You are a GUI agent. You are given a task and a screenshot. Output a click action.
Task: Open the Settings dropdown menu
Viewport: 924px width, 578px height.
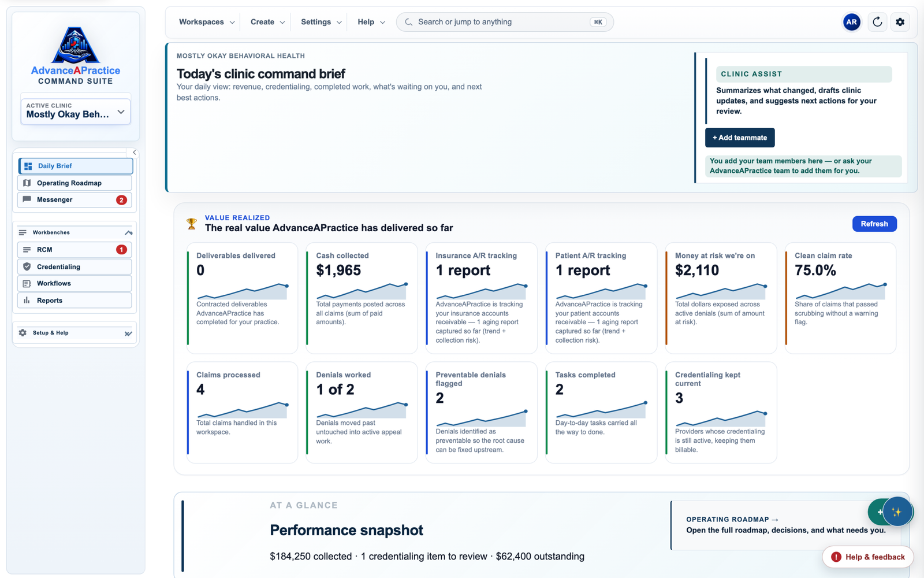coord(321,22)
